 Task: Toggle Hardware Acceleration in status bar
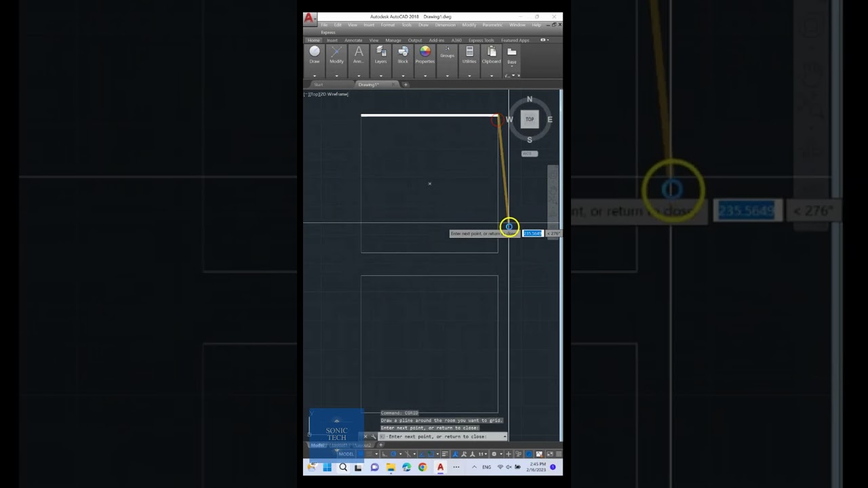tap(528, 454)
